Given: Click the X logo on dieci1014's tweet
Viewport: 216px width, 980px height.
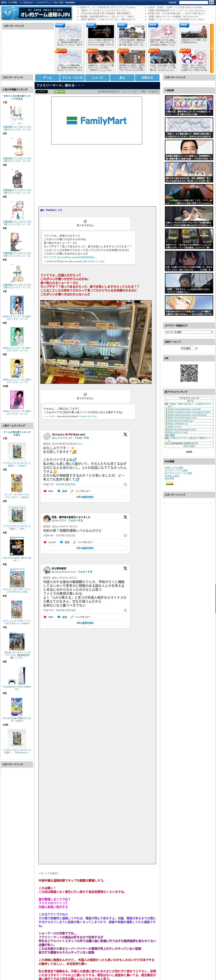Looking at the screenshot, I should coord(125,517).
